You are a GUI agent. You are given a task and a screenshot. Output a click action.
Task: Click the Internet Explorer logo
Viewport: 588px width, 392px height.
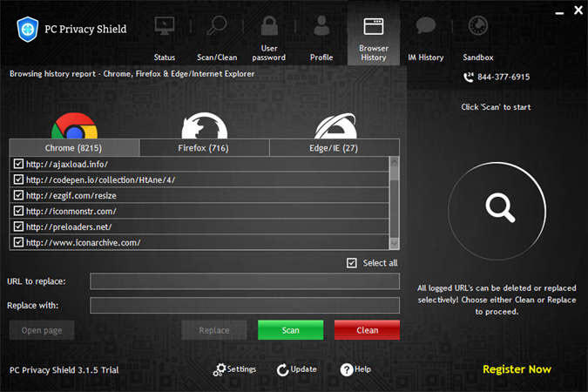pos(335,126)
